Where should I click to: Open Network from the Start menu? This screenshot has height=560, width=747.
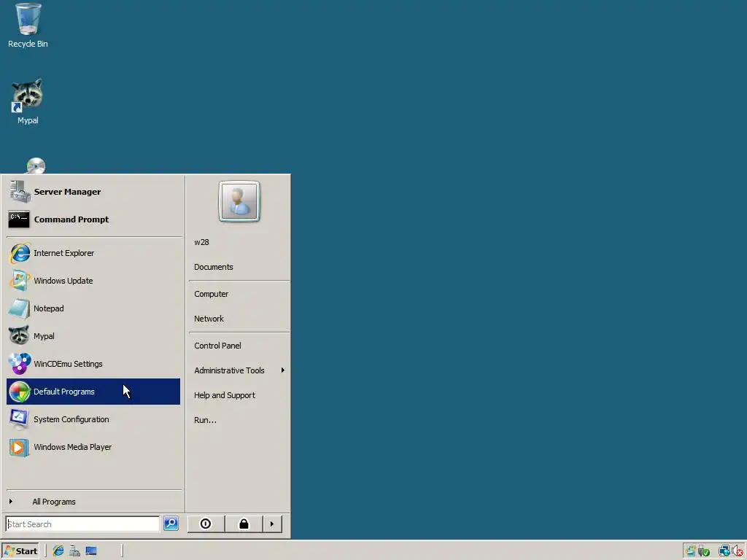coord(239,319)
